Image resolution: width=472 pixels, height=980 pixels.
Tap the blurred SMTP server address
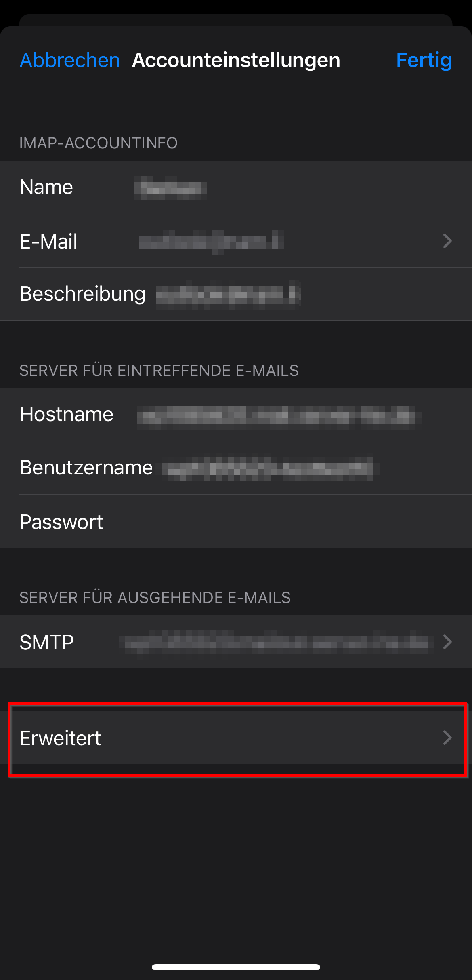click(x=277, y=642)
